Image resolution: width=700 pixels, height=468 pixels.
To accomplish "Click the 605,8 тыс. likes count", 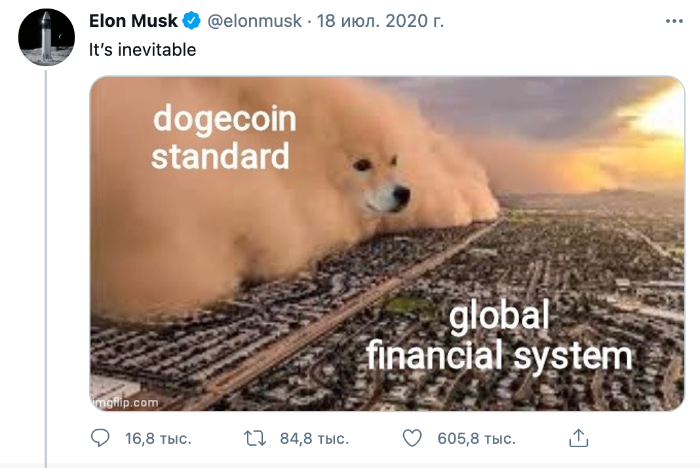I will tap(476, 439).
